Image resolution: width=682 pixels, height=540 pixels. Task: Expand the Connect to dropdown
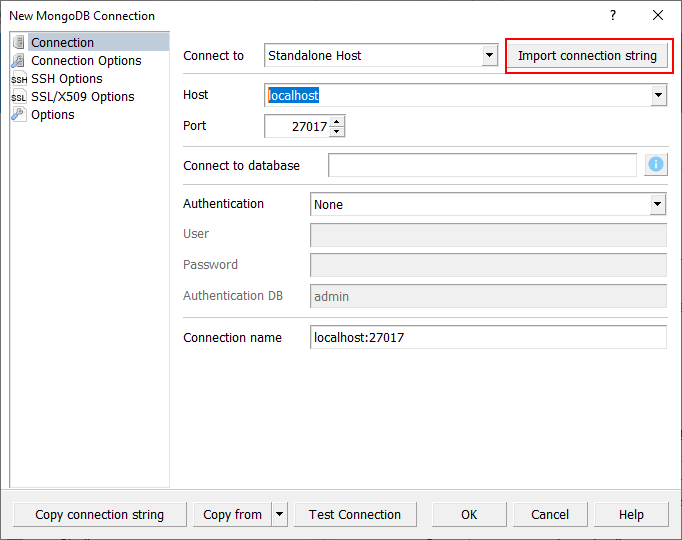pyautogui.click(x=489, y=56)
